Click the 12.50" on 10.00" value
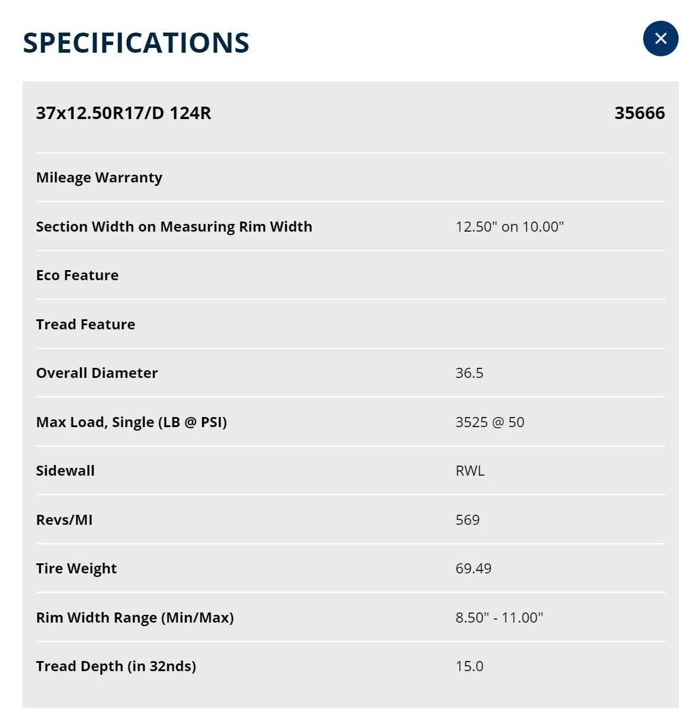The width and height of the screenshot is (700, 728). click(510, 227)
